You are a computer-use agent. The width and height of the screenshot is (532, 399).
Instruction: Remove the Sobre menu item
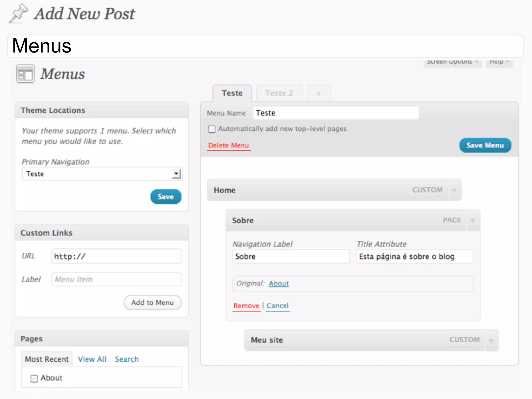click(x=246, y=306)
